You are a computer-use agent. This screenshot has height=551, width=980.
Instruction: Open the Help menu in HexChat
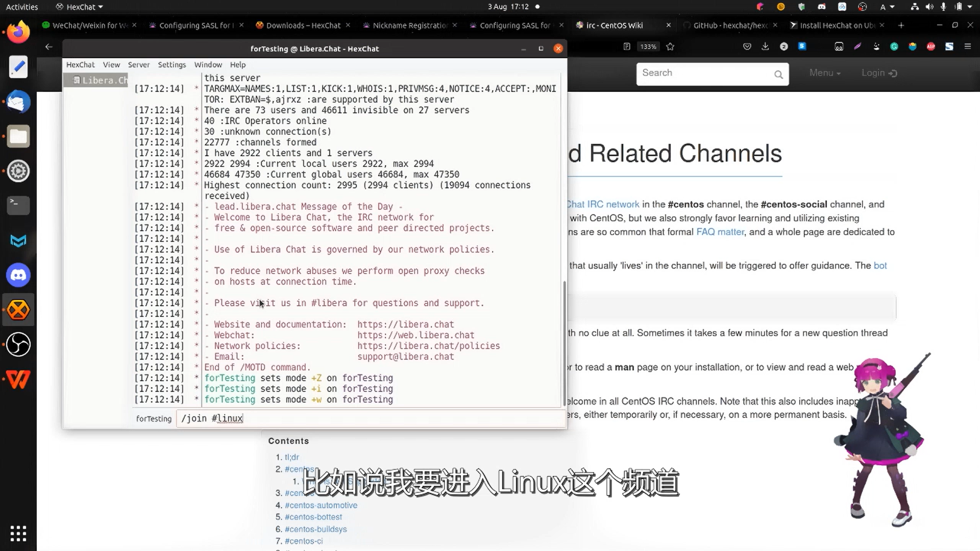tap(238, 65)
